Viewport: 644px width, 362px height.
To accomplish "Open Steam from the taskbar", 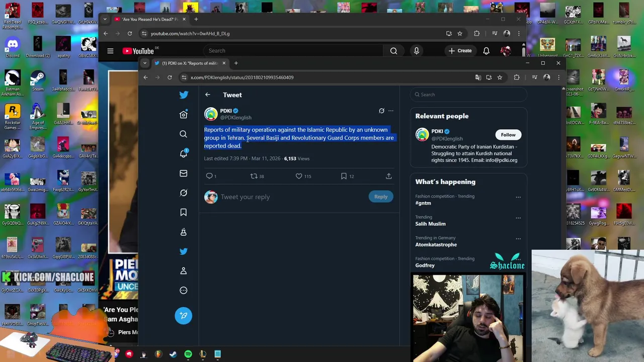I will click(x=173, y=354).
